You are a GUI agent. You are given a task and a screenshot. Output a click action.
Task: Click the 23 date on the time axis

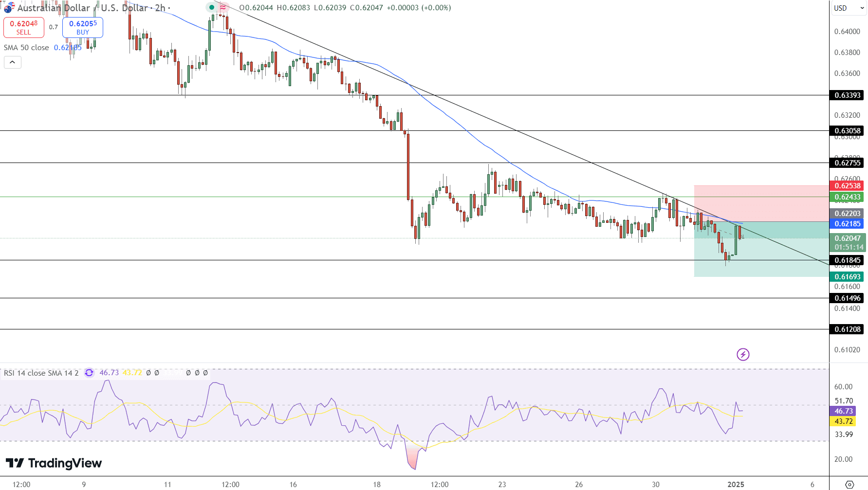(x=502, y=484)
